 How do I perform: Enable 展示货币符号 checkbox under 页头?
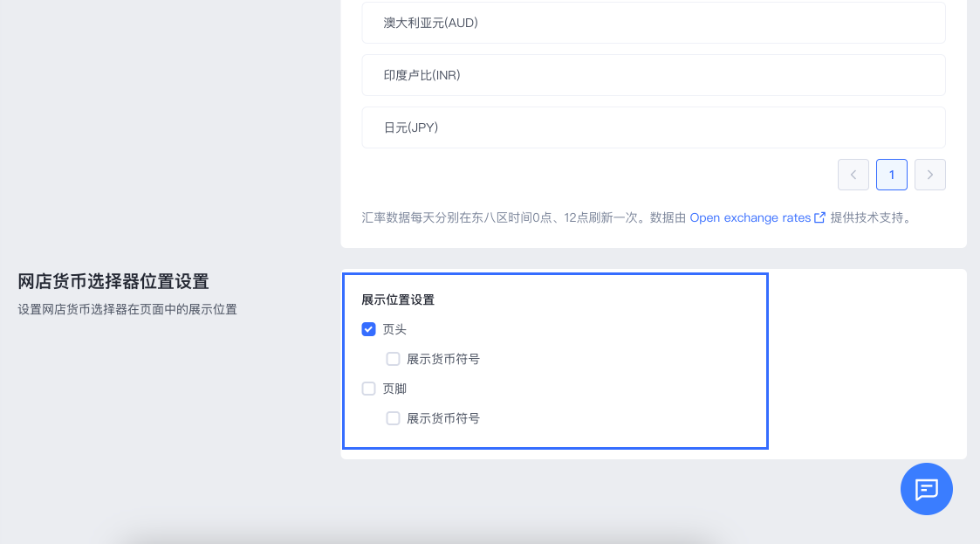coord(394,359)
